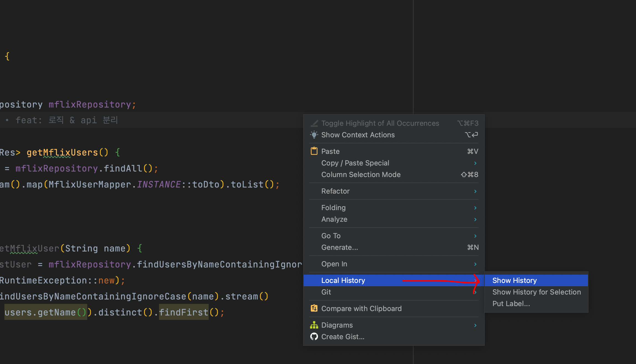This screenshot has height=364, width=636.
Task: Open the Go To submenu
Action: point(331,236)
